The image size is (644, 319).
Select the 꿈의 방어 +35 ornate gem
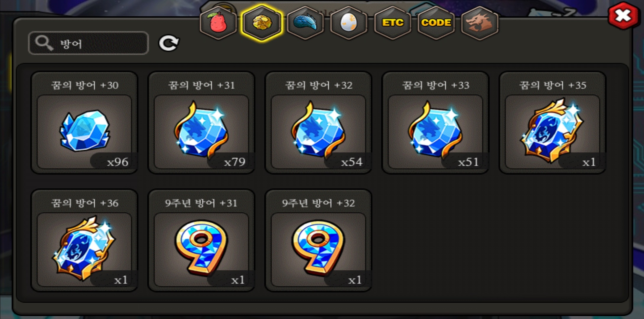point(552,123)
